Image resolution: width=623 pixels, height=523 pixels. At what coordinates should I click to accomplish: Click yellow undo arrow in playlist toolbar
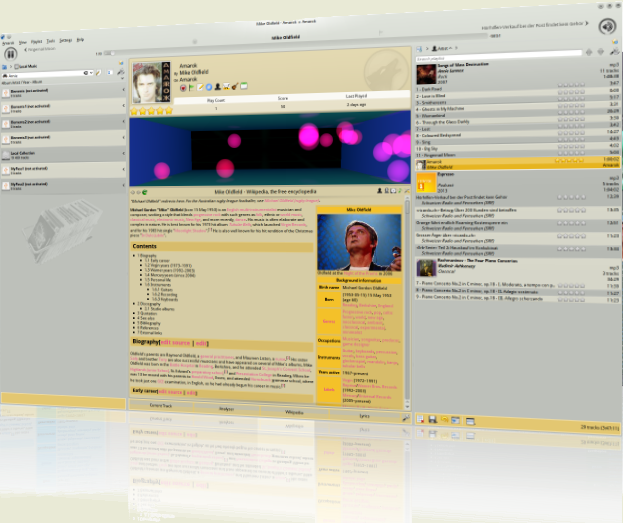tap(444, 420)
